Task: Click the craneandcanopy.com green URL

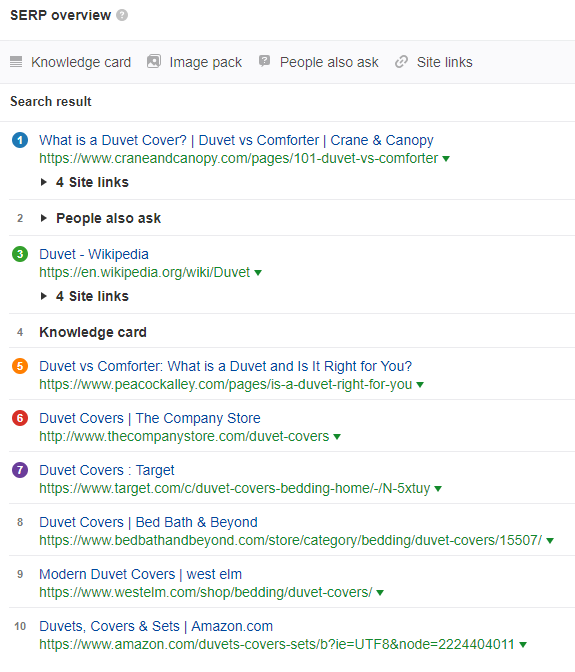Action: 239,159
